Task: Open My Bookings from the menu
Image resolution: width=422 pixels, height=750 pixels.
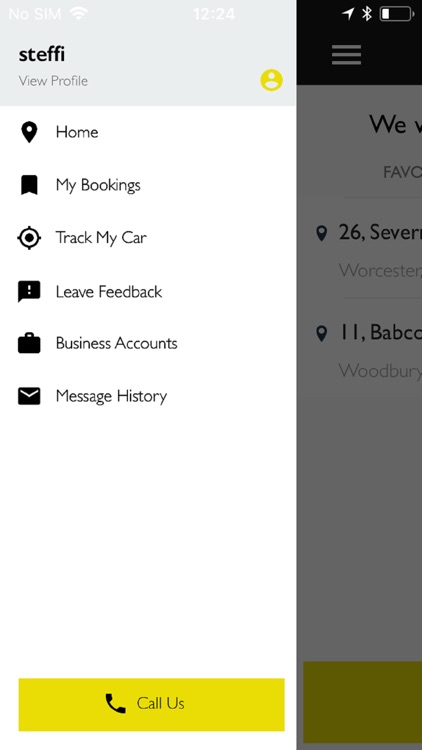Action: tap(148, 185)
